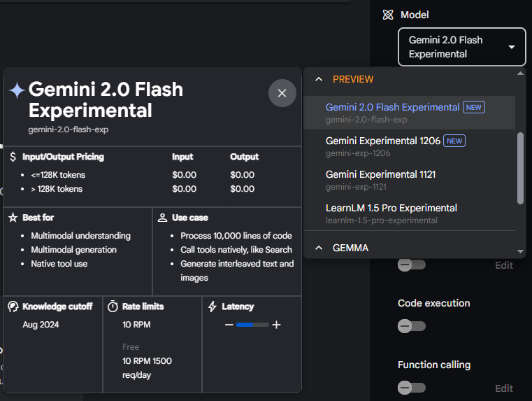Click the model list scrollbar thumb
This screenshot has width=532, height=401.
pos(520,169)
